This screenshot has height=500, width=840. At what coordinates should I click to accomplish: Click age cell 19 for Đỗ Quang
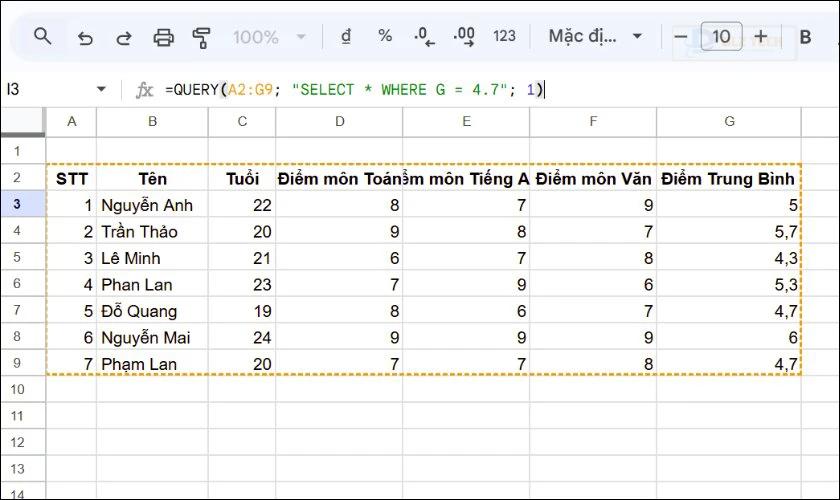(242, 310)
